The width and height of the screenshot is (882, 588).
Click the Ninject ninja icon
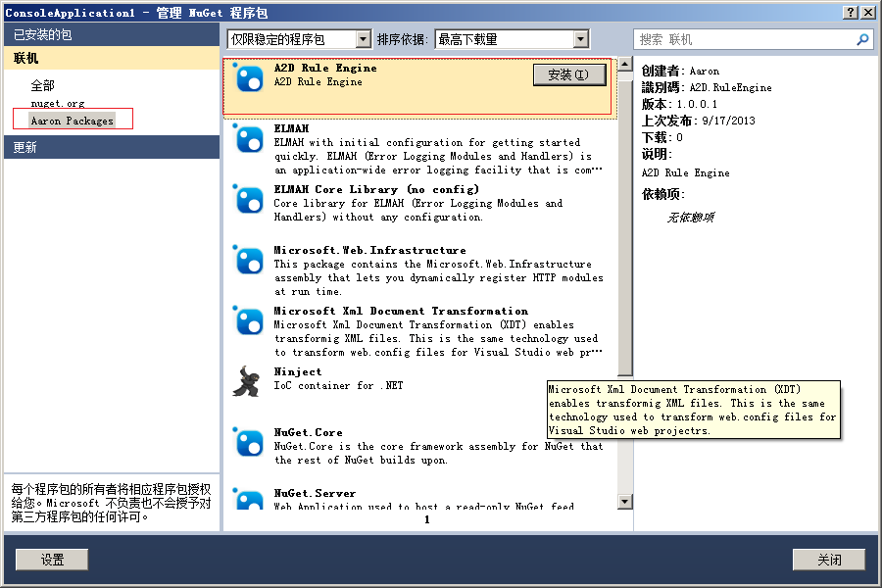pos(247,381)
